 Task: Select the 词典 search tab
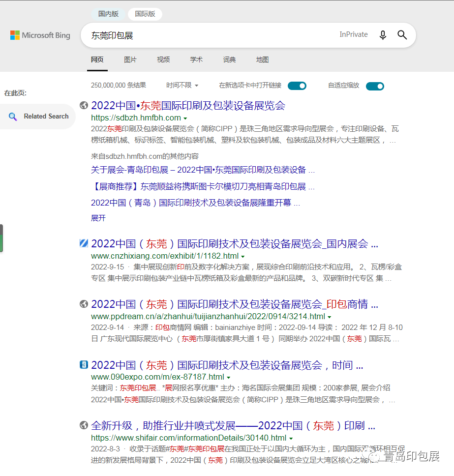pyautogui.click(x=229, y=59)
